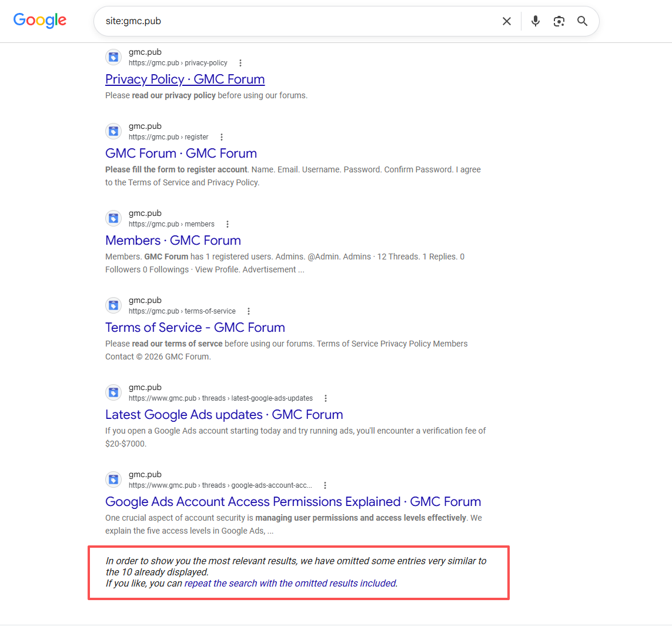Open the more options dots for the google-ads-account-acc result
This screenshot has width=672, height=626.
point(325,485)
